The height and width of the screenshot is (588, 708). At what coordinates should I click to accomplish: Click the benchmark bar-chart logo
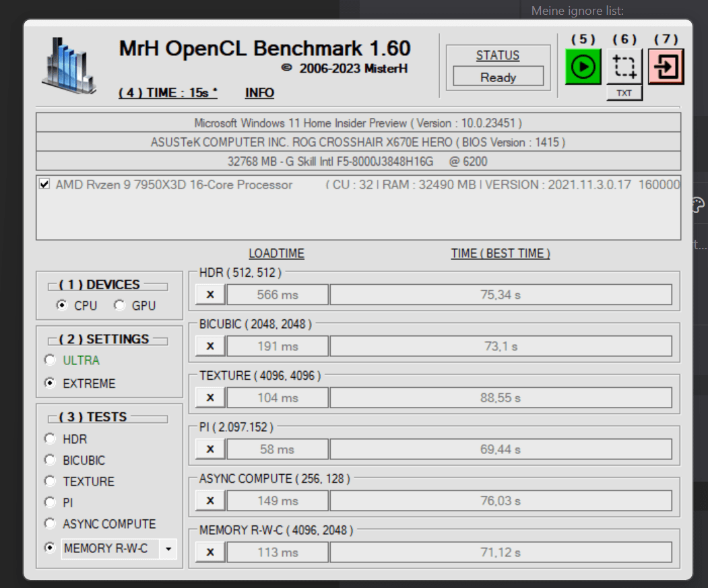pyautogui.click(x=69, y=65)
